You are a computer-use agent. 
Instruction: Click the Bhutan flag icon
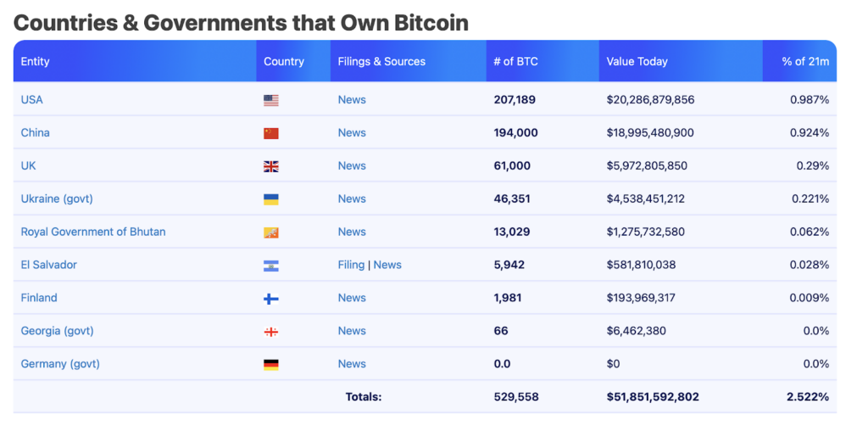pyautogui.click(x=270, y=233)
